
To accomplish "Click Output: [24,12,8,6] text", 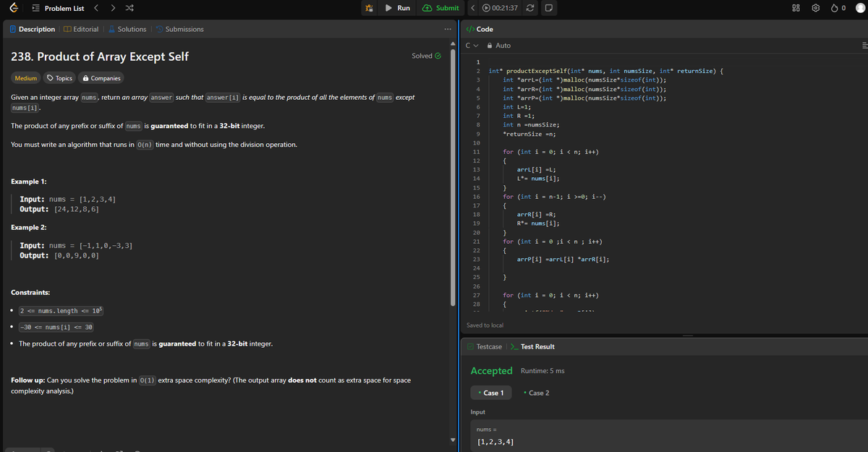I will (59, 209).
